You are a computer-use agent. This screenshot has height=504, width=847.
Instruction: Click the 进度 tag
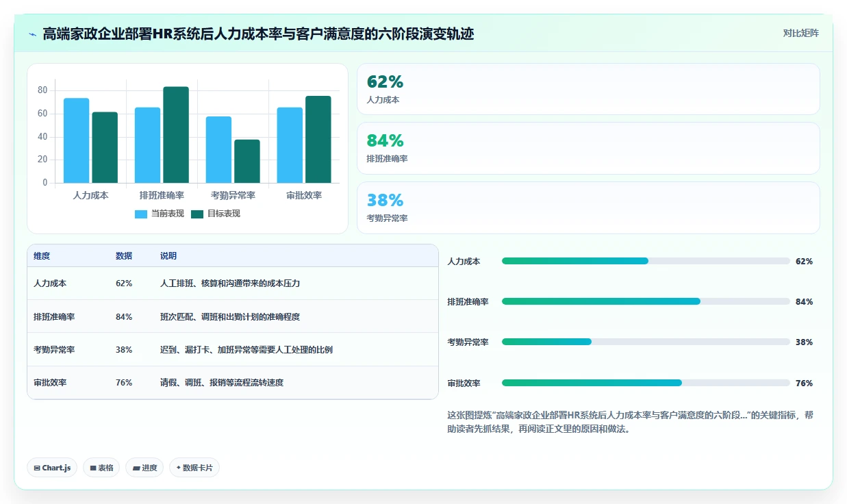(x=144, y=468)
